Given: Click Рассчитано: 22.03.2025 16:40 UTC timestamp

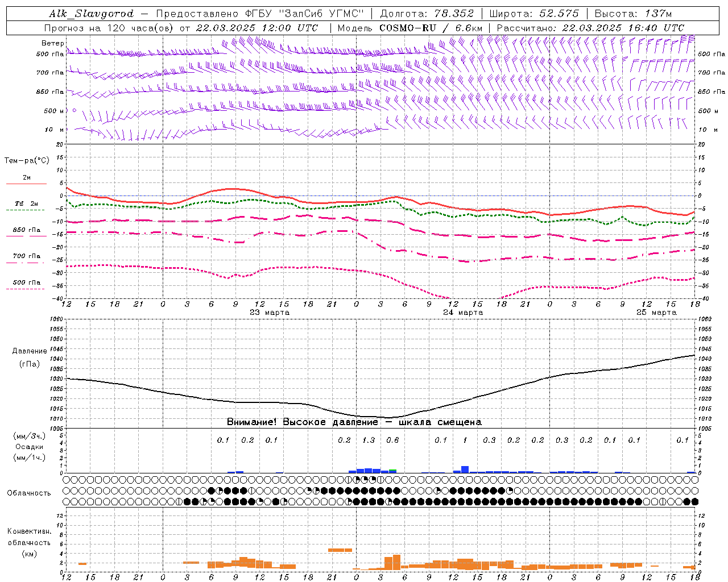Looking at the screenshot, I should [x=590, y=28].
